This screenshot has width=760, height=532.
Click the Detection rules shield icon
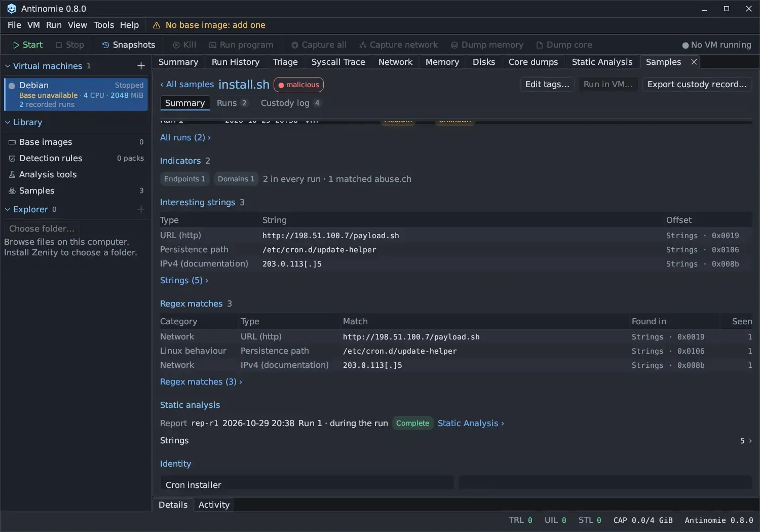point(12,159)
